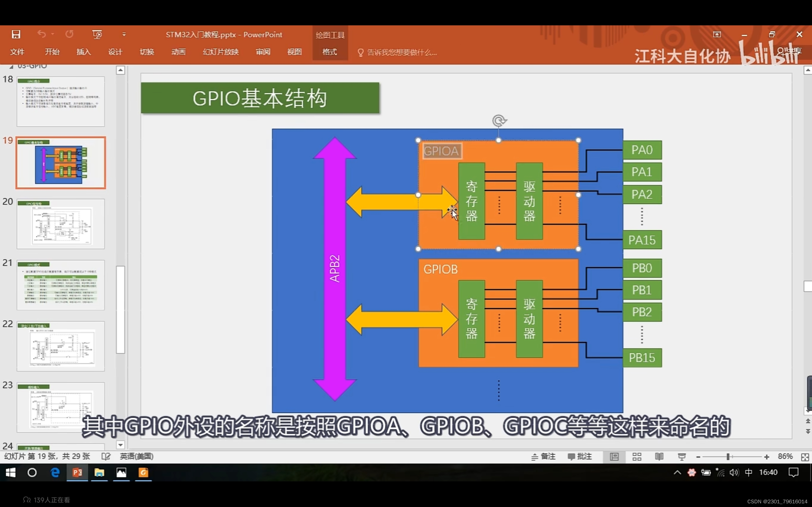Open the Undo dropdown arrow
The image size is (812, 507).
[x=53, y=34]
